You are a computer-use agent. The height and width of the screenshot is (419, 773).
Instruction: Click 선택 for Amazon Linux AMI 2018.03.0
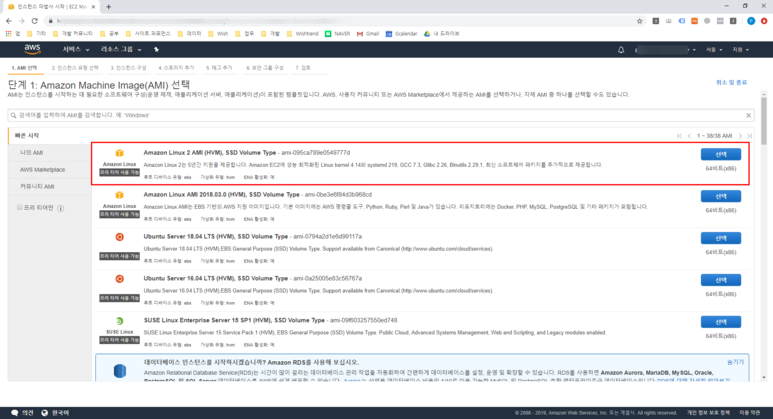pyautogui.click(x=721, y=196)
